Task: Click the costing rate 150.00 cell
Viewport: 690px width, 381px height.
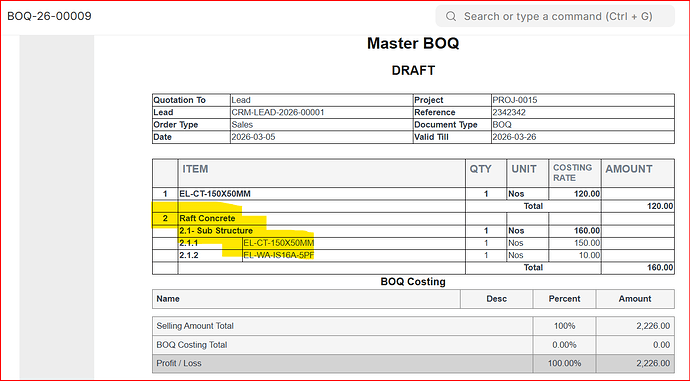Action: click(x=574, y=243)
